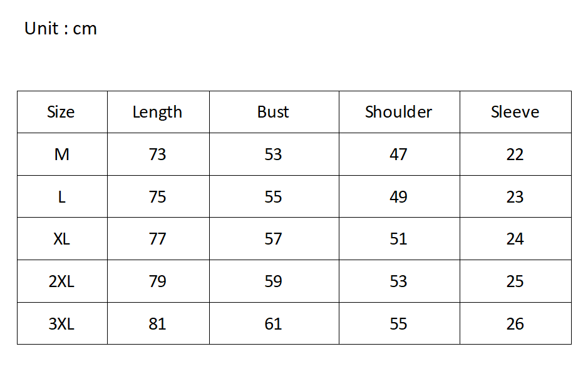Click the M size row label
This screenshot has height=369, width=588.
(x=61, y=154)
